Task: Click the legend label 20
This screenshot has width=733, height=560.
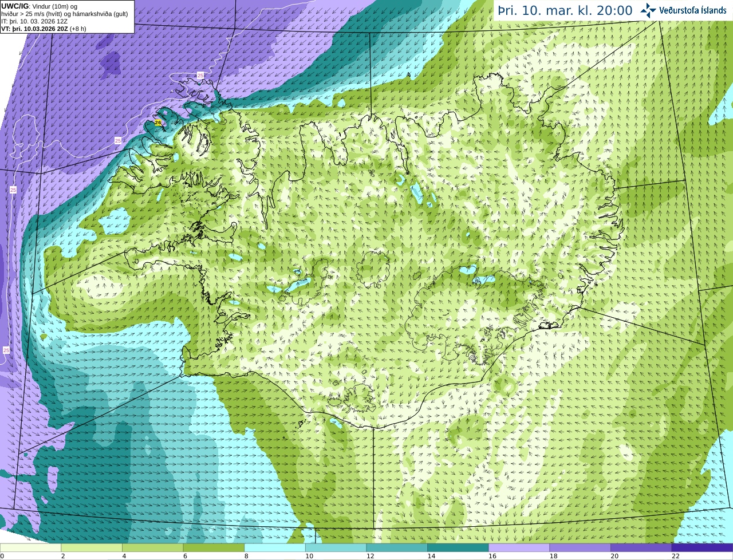Action: coord(614,556)
